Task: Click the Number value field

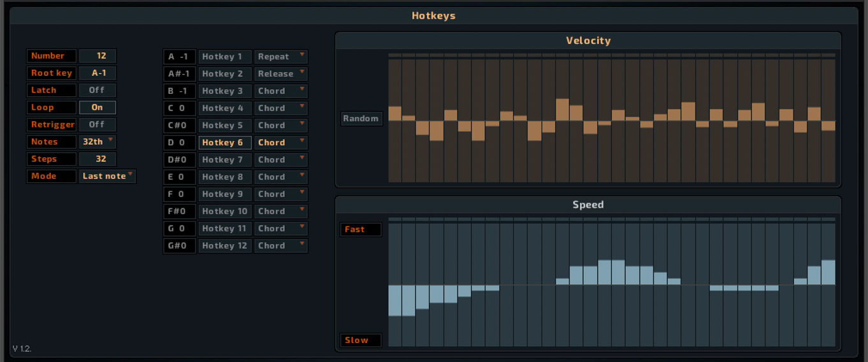Action: tap(98, 56)
